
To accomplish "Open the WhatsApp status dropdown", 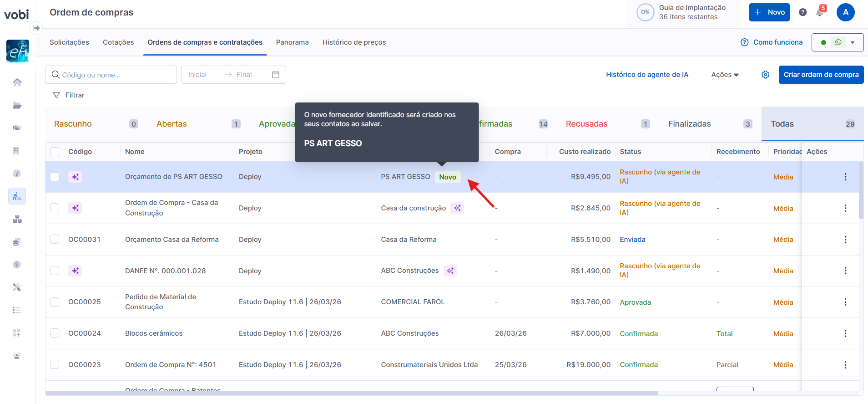I will (x=853, y=42).
